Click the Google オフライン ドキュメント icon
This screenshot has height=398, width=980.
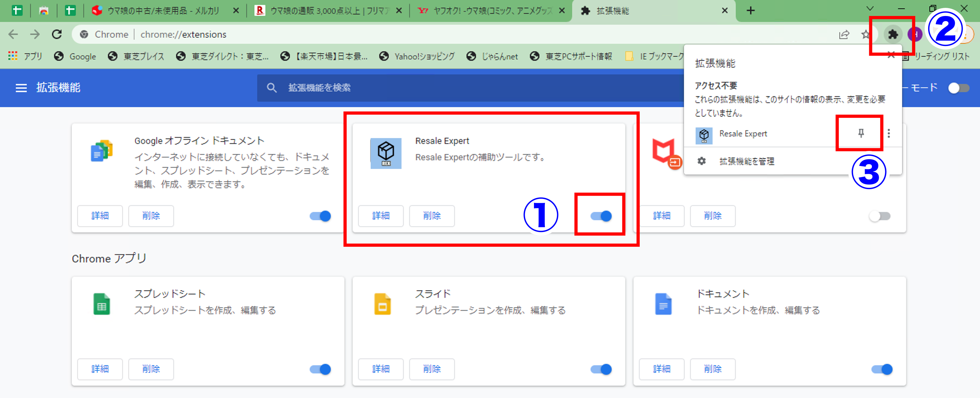102,151
